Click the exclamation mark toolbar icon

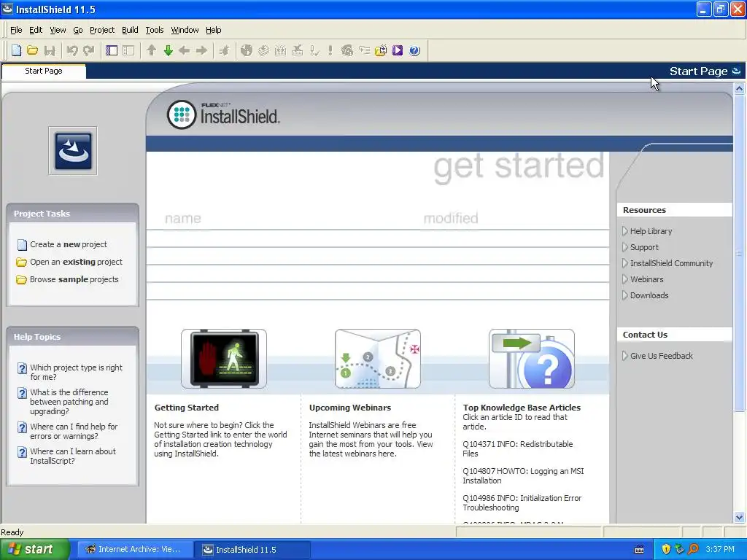330,50
